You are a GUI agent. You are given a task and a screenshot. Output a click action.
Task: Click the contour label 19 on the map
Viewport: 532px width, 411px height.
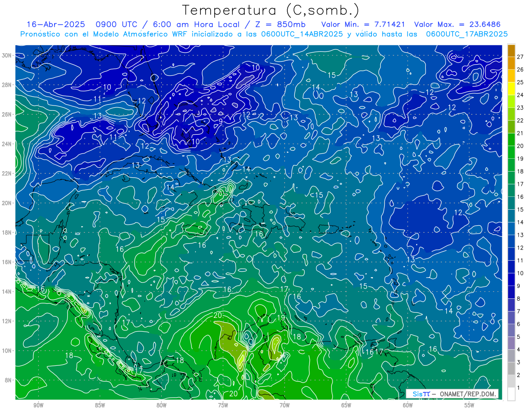pos(281,318)
